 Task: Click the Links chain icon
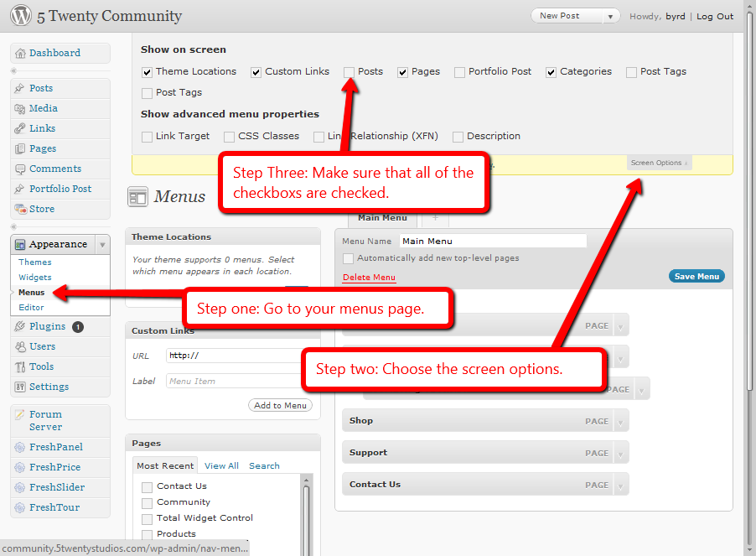click(x=20, y=128)
